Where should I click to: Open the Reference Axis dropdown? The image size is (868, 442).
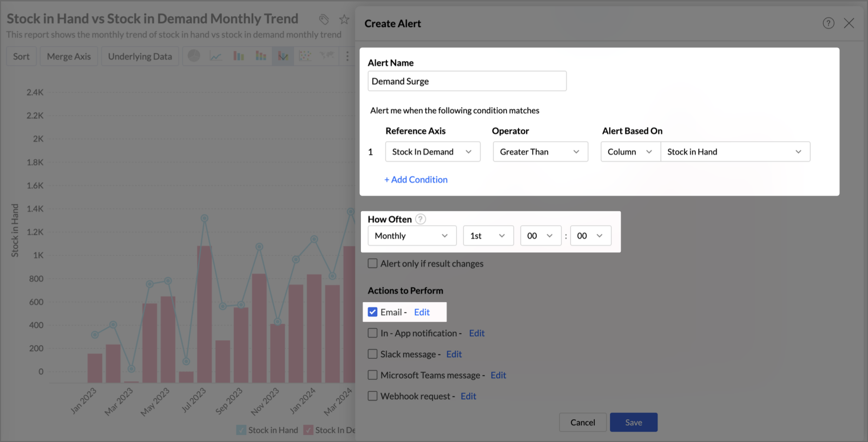tap(432, 152)
